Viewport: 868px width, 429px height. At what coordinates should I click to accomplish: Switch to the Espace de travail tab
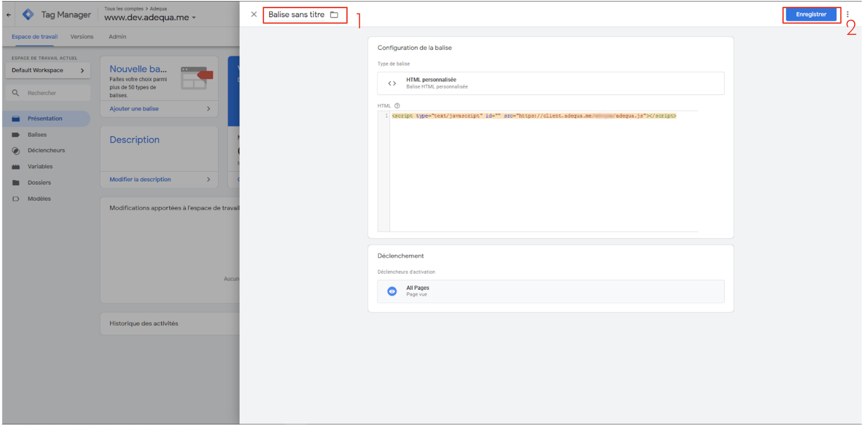(x=34, y=37)
